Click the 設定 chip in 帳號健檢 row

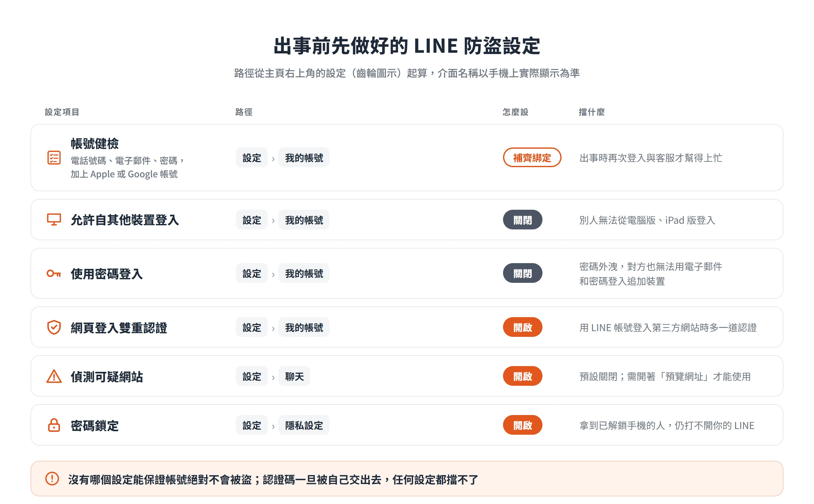coord(252,157)
